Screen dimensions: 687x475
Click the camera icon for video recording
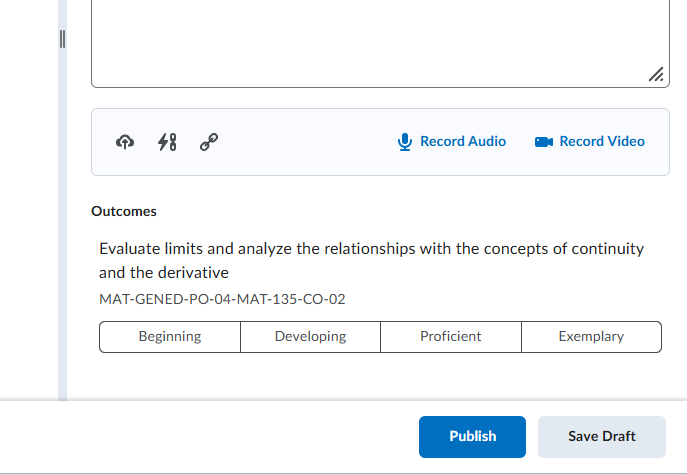click(544, 142)
